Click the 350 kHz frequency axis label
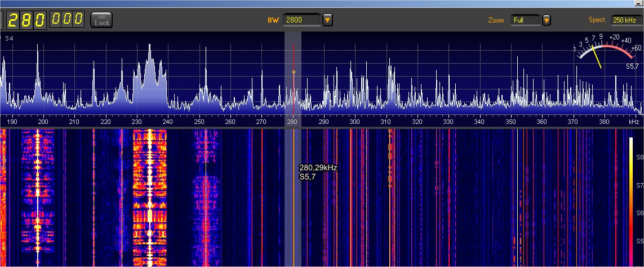This screenshot has width=644, height=267. click(510, 122)
